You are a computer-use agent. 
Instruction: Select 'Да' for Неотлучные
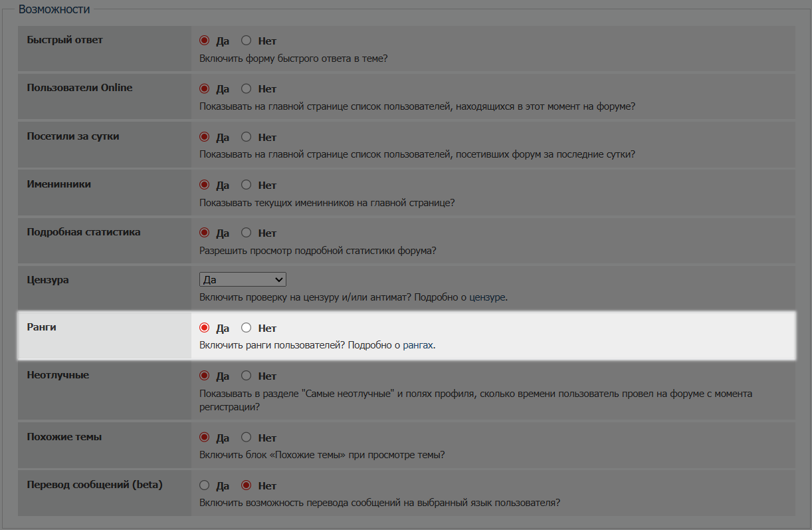[205, 376]
